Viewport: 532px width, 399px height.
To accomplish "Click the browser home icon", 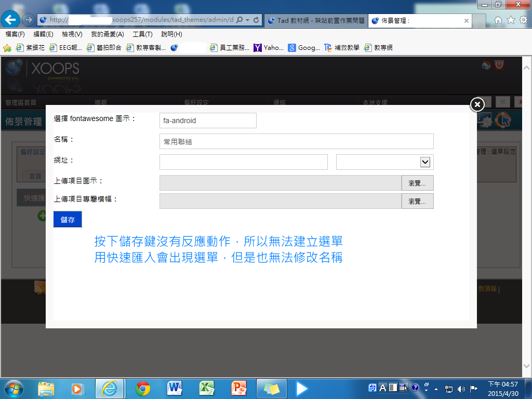I will click(498, 20).
